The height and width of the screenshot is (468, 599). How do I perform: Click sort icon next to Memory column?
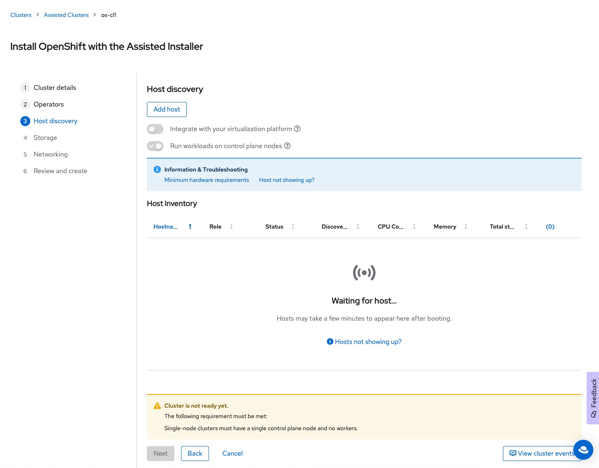pos(466,227)
